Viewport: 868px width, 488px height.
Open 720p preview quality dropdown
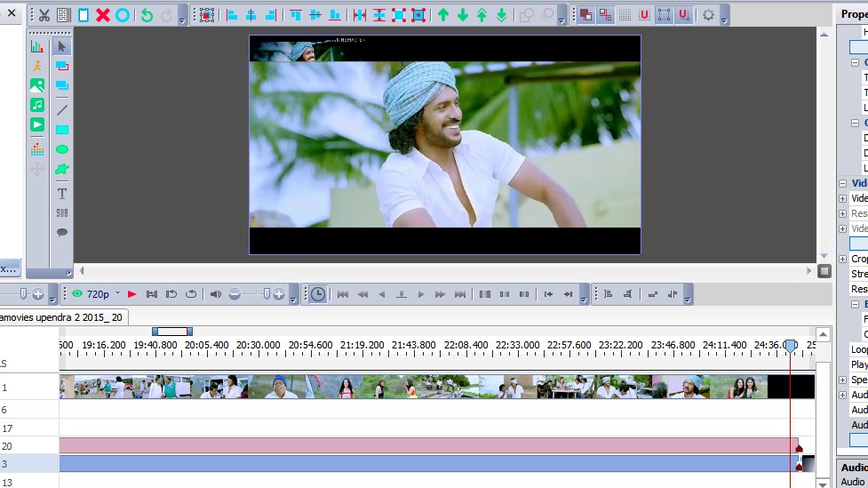(x=117, y=293)
